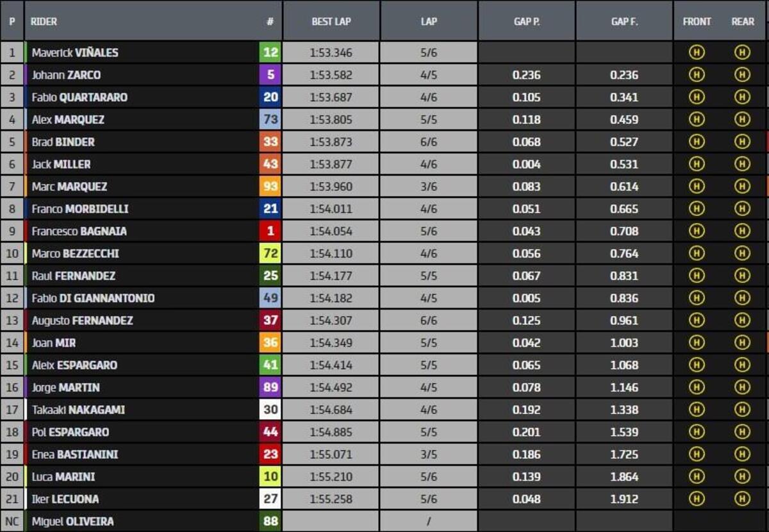Image resolution: width=769 pixels, height=532 pixels.
Task: Click the GAP P. column header
Action: click(x=526, y=21)
